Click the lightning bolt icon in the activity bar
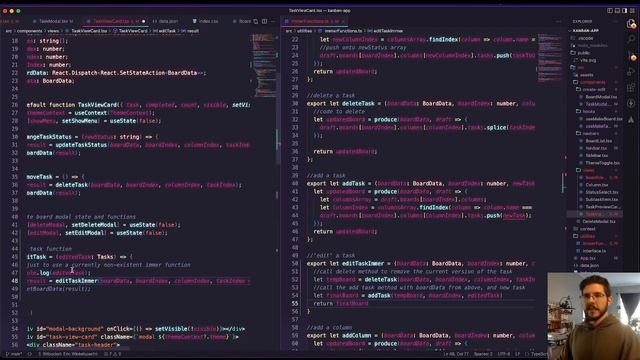 click(x=631, y=103)
